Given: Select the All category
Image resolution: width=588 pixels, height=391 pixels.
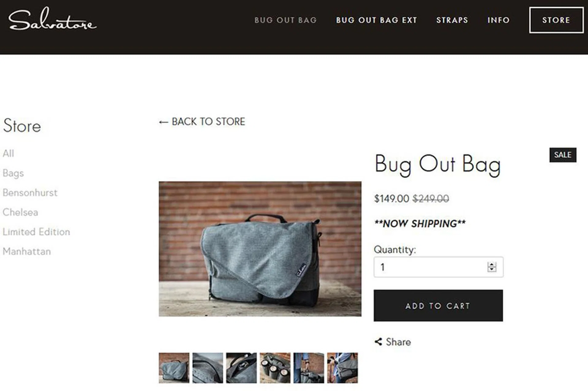Looking at the screenshot, I should (x=8, y=153).
